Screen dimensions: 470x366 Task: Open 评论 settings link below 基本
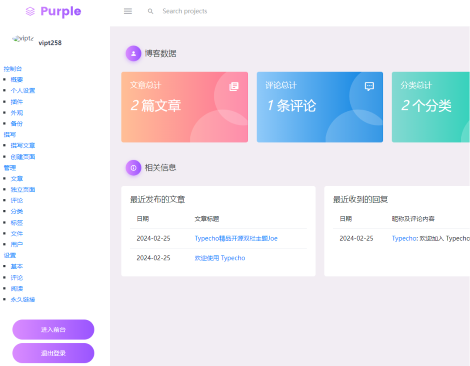pyautogui.click(x=17, y=277)
